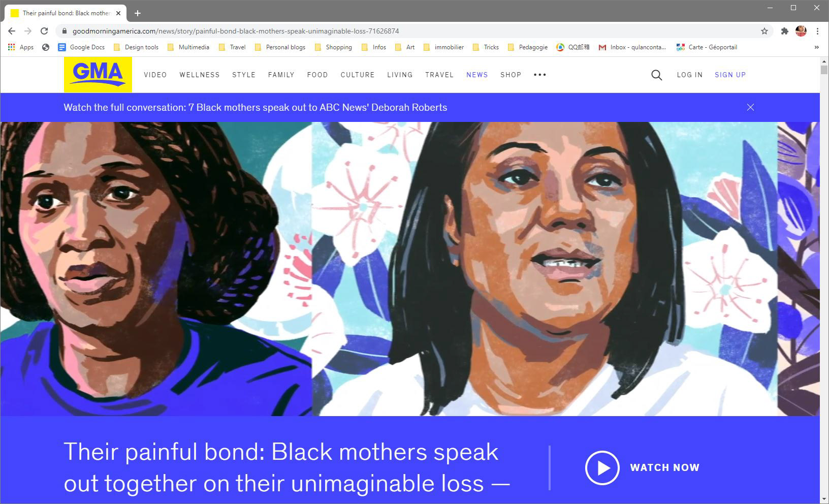The image size is (829, 504).
Task: Go to the WELLNESS section
Action: pos(200,75)
